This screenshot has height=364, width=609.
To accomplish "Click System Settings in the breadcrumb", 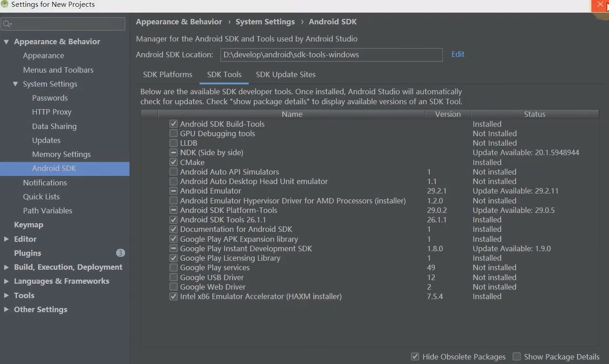I will tap(265, 22).
